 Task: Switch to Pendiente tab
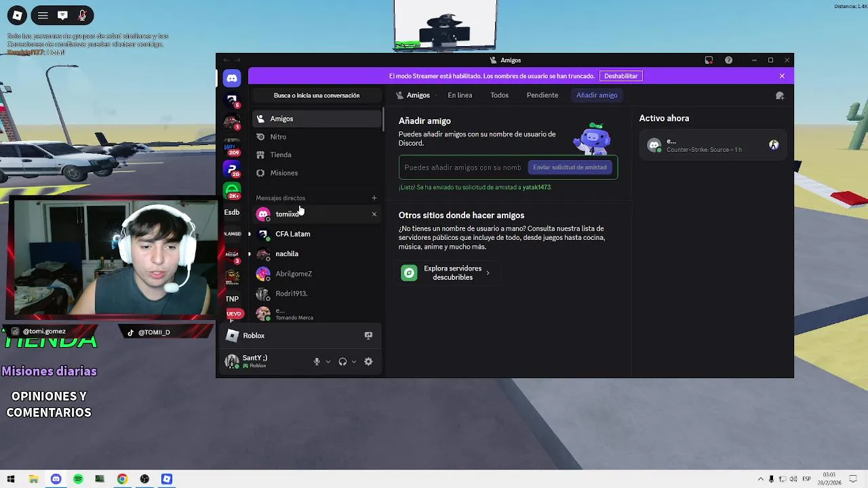coord(542,96)
